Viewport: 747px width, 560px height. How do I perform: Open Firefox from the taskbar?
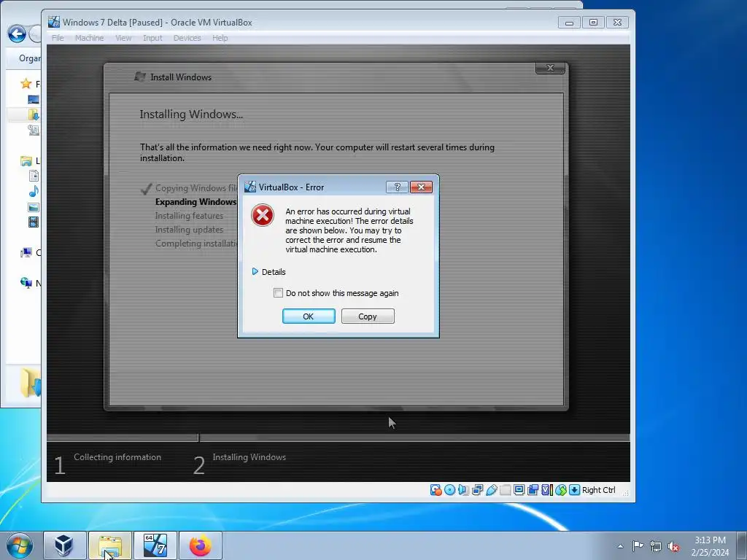pos(201,545)
